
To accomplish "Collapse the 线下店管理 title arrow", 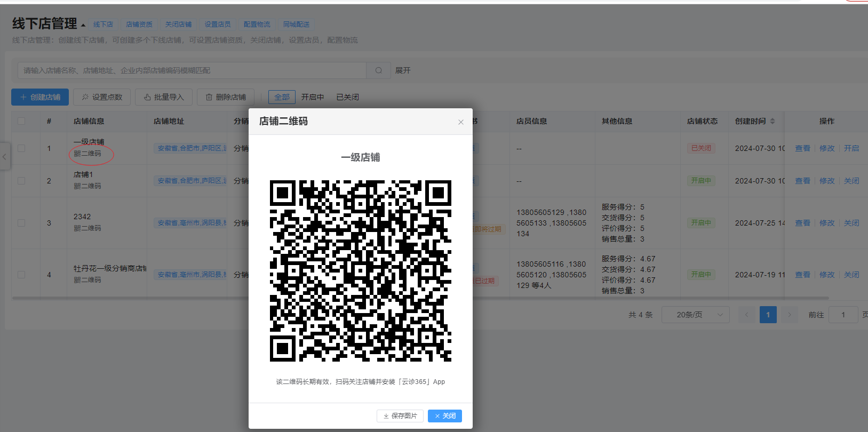I will pos(83,25).
